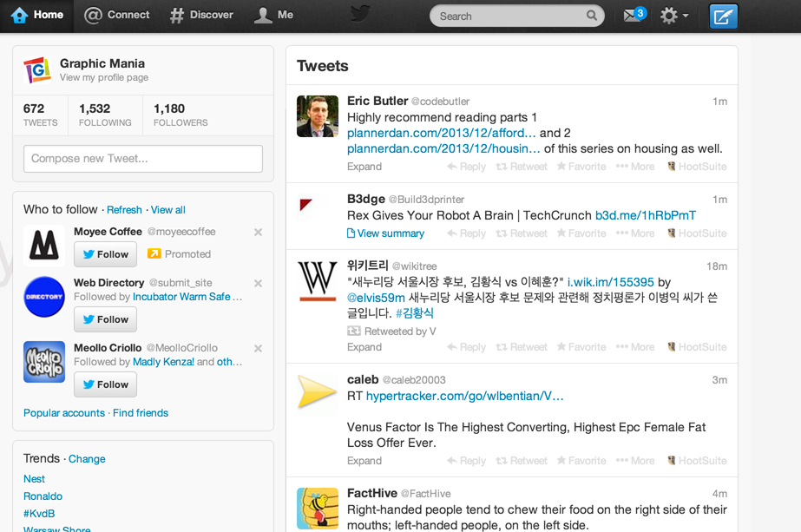Viewport: 801px width, 532px height.
Task: Dismiss Meollo Criollo suggestion
Action: click(x=258, y=348)
